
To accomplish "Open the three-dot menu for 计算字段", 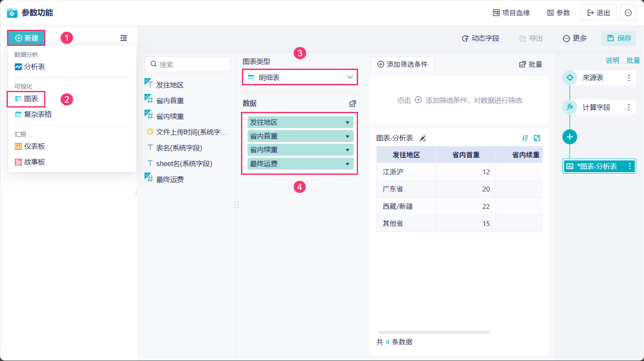I will [629, 107].
